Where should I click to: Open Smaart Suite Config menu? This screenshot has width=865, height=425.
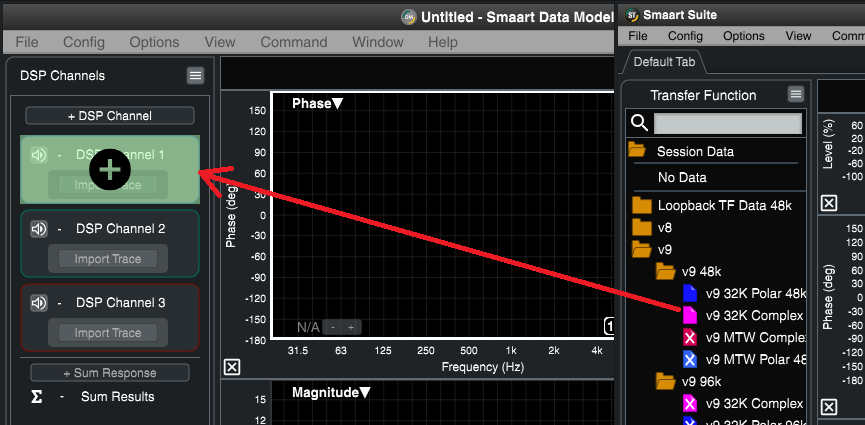[685, 36]
